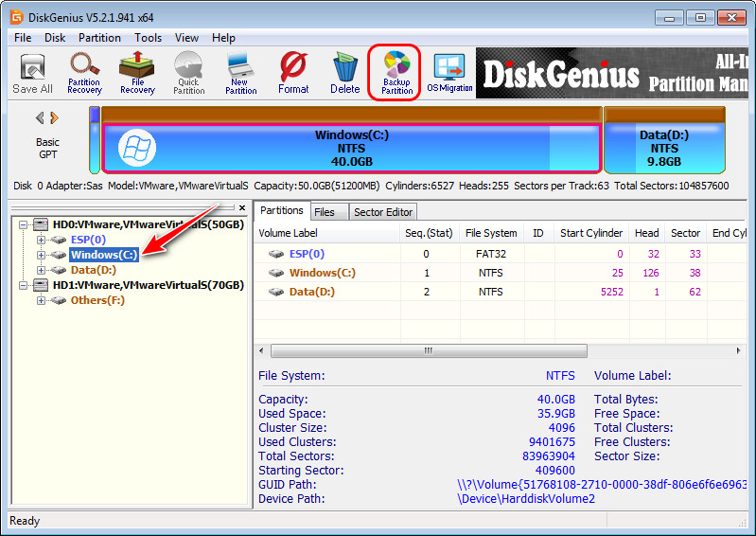Select Data(D:) in the disk tree
Screen dimensions: 756x536
pos(94,270)
